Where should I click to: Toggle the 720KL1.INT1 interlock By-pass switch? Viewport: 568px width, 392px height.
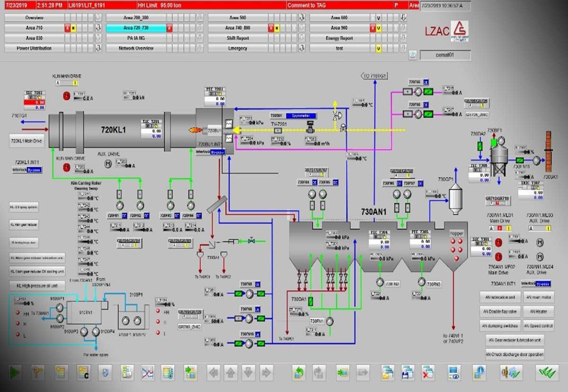(x=34, y=169)
